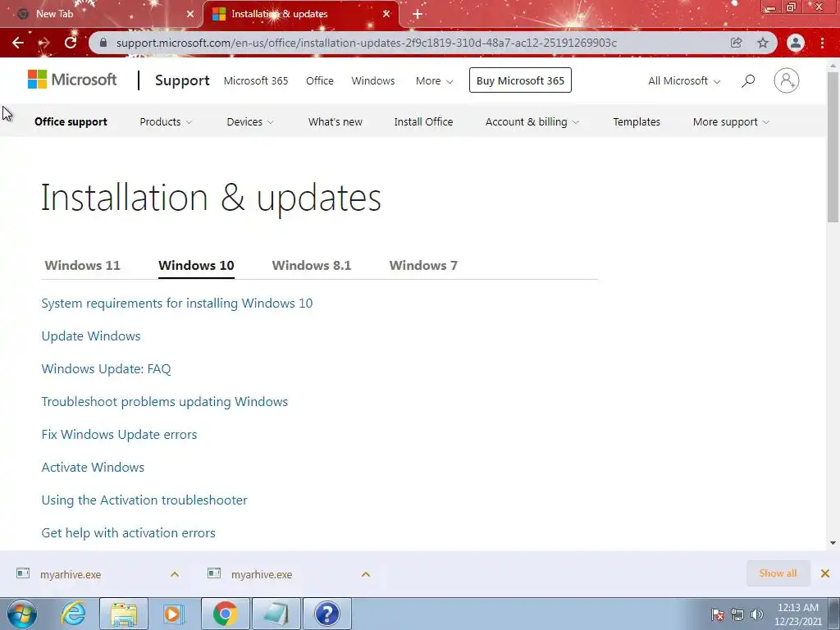
Task: Open the Microsoft site search magnifier
Action: click(x=748, y=81)
